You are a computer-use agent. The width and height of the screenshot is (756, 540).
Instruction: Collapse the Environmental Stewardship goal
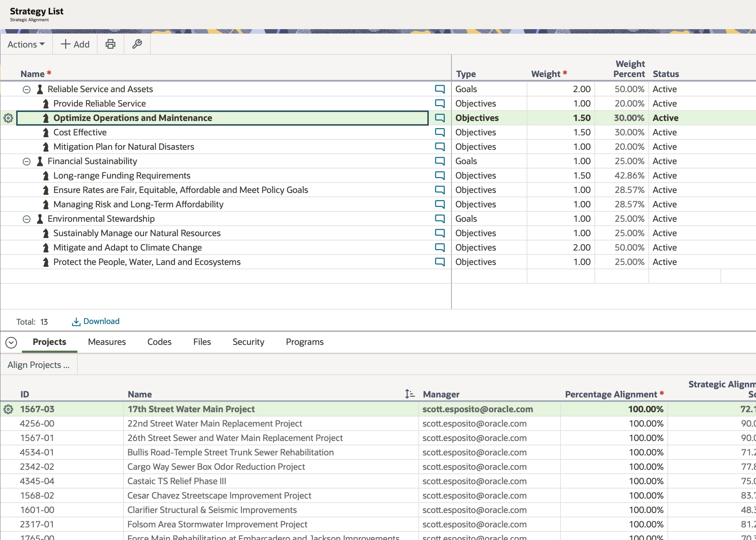tap(27, 219)
